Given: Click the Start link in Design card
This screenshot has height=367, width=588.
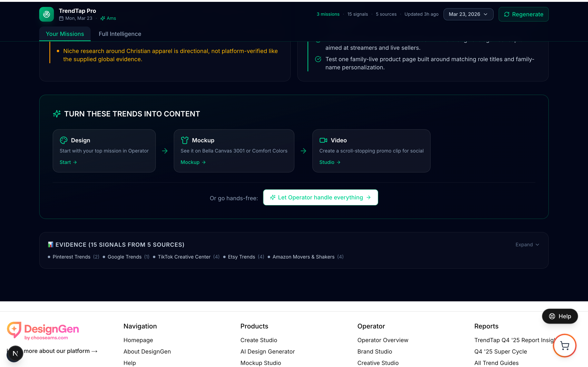Looking at the screenshot, I should coord(68,162).
